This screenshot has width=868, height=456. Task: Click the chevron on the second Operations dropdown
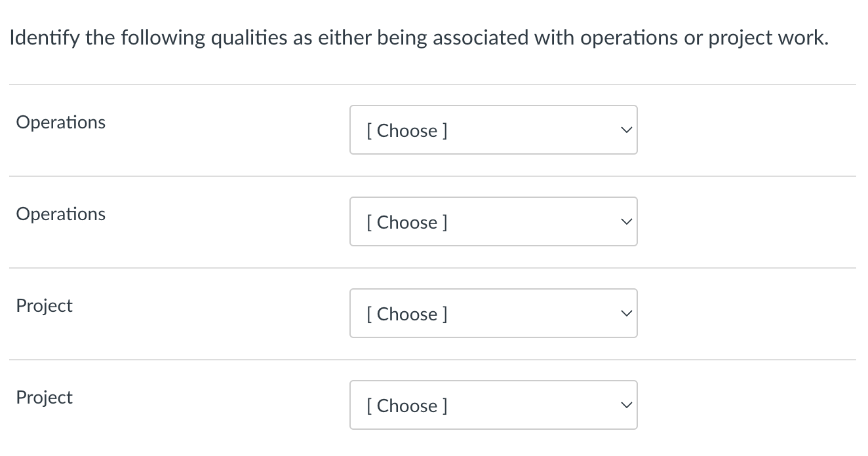626,221
